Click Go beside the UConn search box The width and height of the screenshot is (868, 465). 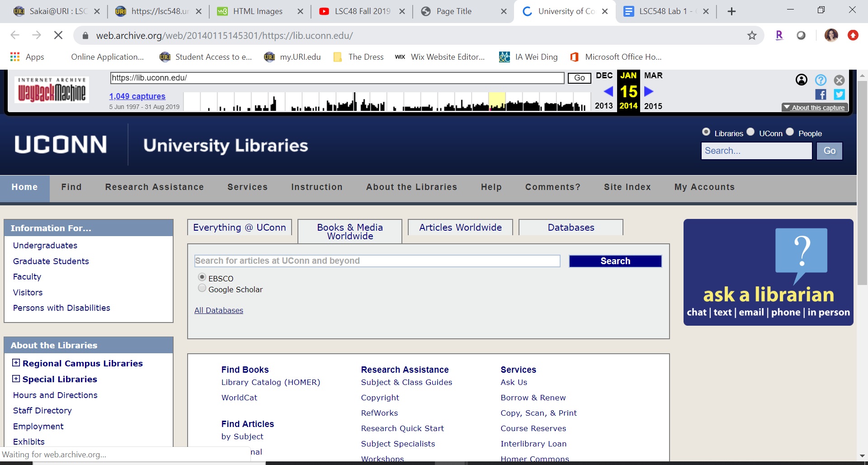[830, 151]
